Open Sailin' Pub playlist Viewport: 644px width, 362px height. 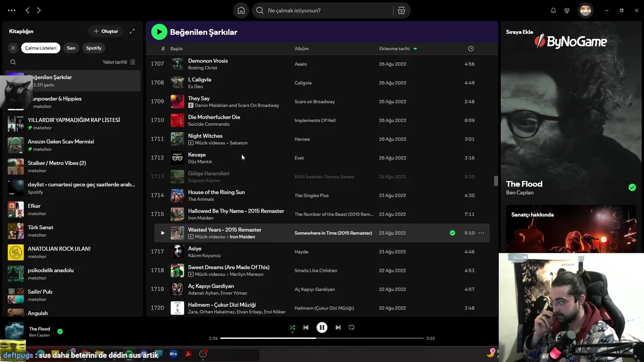pyautogui.click(x=73, y=295)
